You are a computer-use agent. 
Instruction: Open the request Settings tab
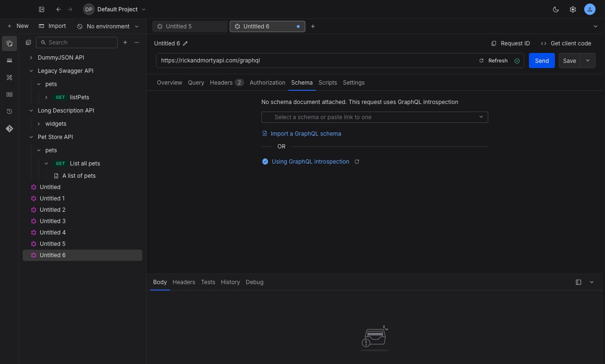click(354, 82)
